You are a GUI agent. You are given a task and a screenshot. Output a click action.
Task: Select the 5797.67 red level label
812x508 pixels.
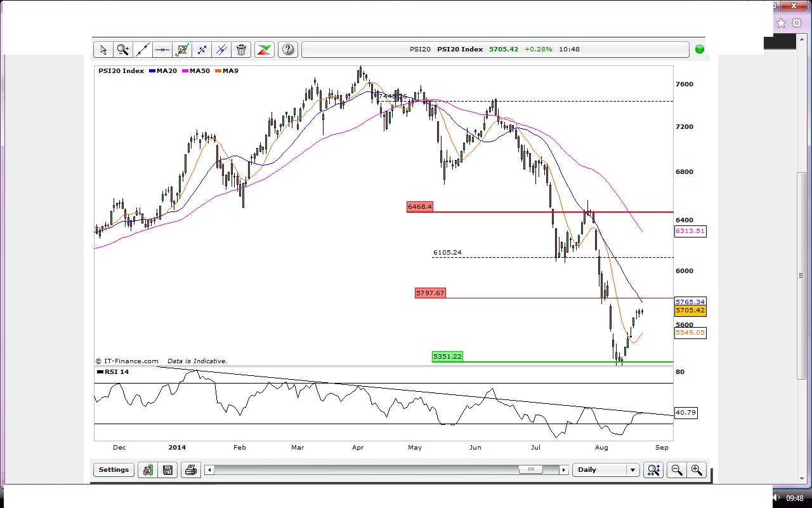click(430, 293)
